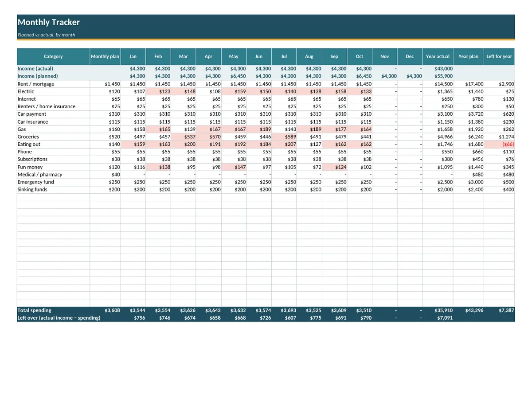This screenshot has height=411, width=532.
Task: Click the "Eating out" row label
Action: [29, 144]
